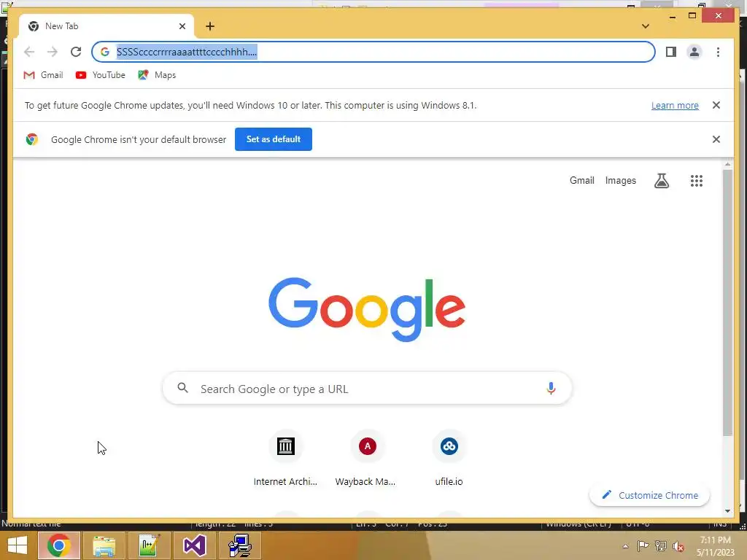Open the Google apps grid
The width and height of the screenshot is (747, 560).
coord(697,181)
